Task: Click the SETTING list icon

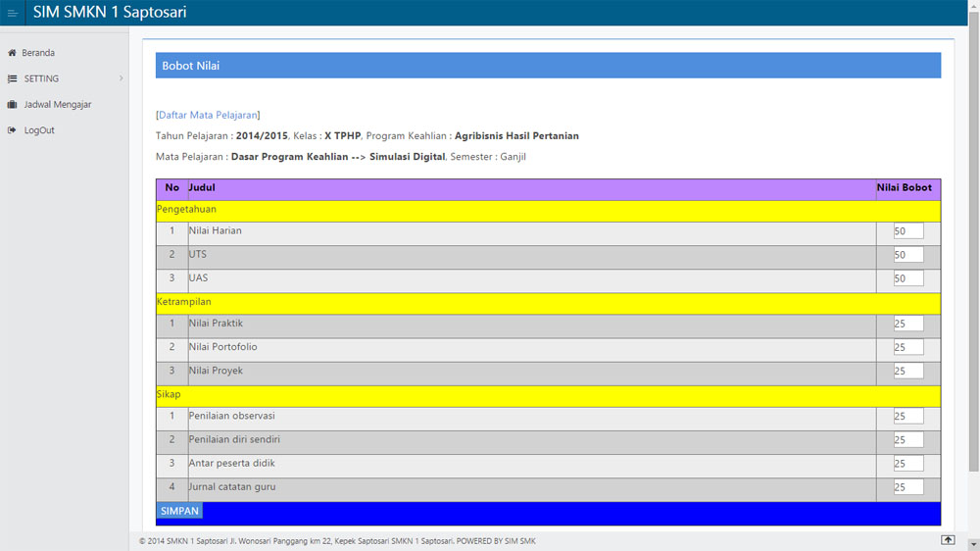Action: 12,78
